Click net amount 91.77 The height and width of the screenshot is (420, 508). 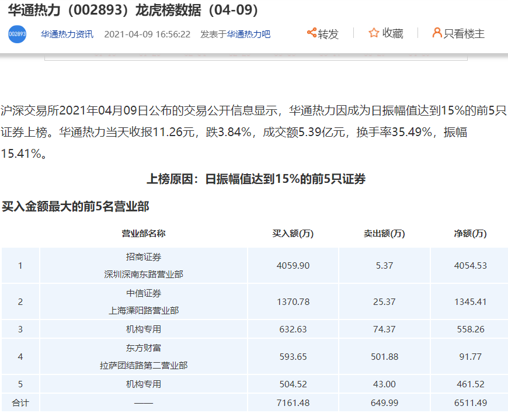tap(471, 357)
